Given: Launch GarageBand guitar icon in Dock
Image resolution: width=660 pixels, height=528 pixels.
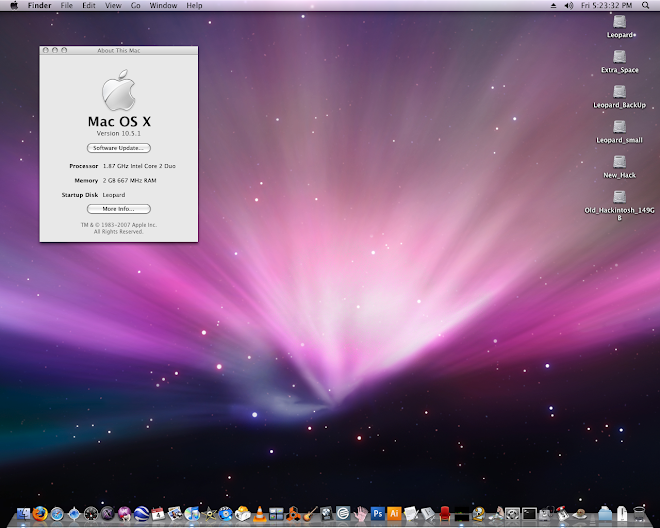Looking at the screenshot, I should [x=310, y=514].
